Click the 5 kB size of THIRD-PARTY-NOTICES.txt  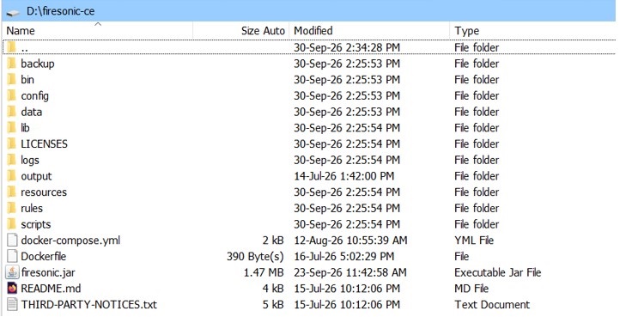tap(273, 304)
